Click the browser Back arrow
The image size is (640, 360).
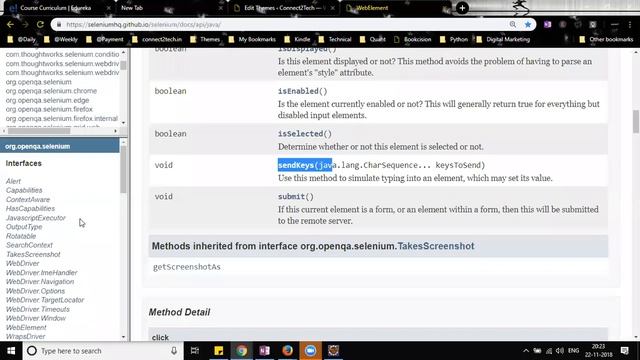tap(10, 24)
